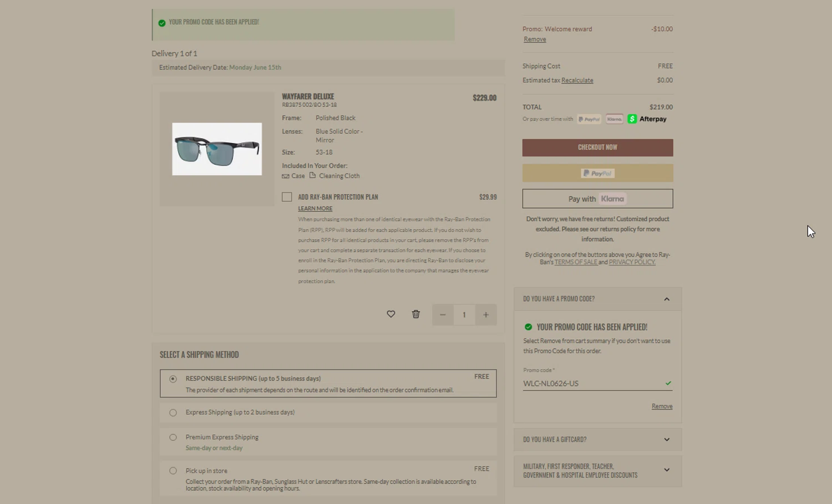
Task: Remove the Welcome reward promo in summary
Action: 535,39
